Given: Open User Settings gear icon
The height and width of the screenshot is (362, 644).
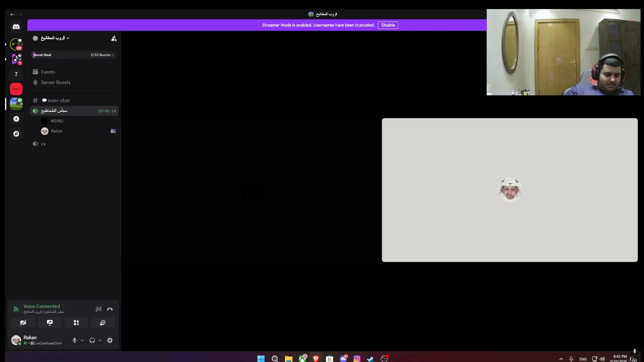Looking at the screenshot, I should (x=110, y=340).
